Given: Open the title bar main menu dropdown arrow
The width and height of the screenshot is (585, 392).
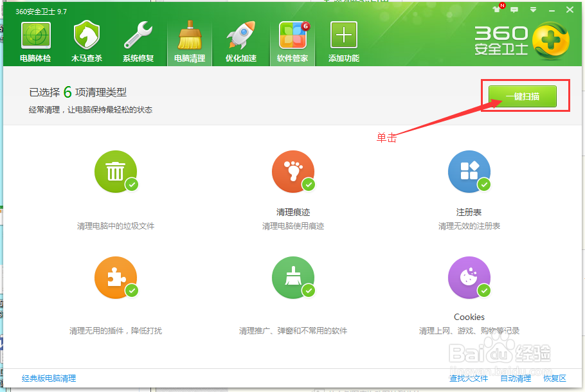Looking at the screenshot, I should click(533, 10).
